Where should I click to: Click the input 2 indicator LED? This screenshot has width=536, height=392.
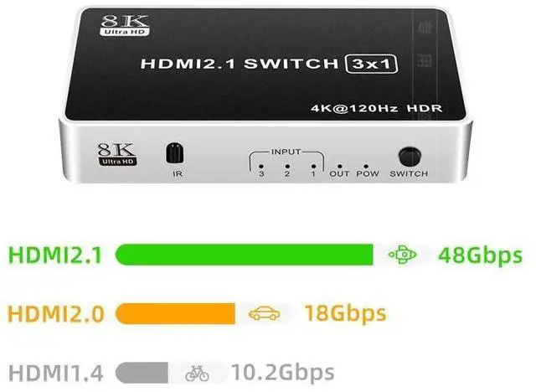287,167
